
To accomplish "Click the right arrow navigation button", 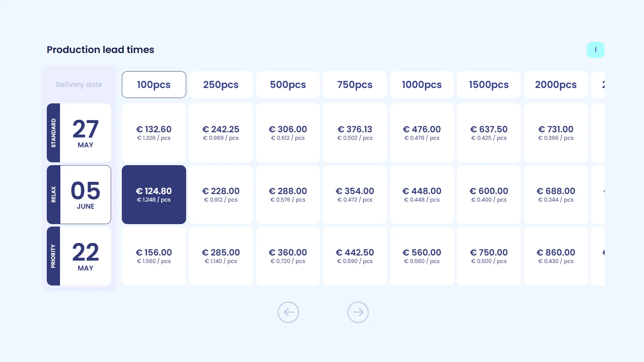I will tap(358, 312).
